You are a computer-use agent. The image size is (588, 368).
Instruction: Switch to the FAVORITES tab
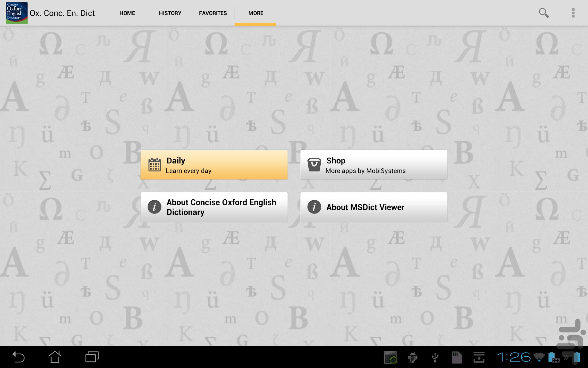213,13
